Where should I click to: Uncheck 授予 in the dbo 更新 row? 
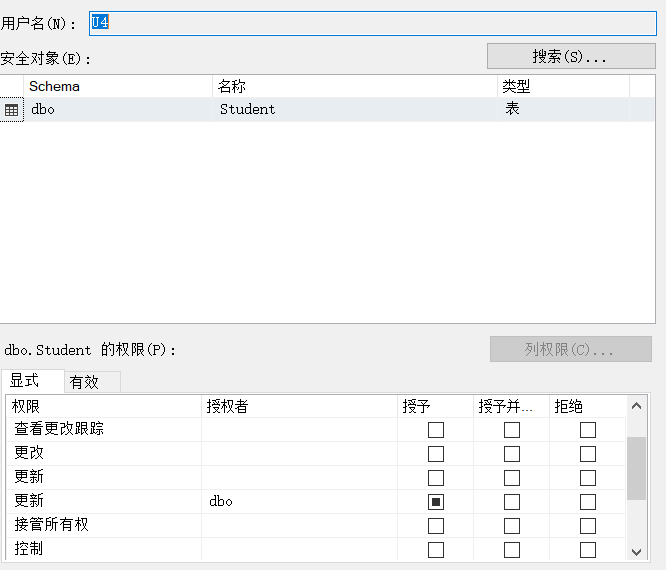pos(436,502)
